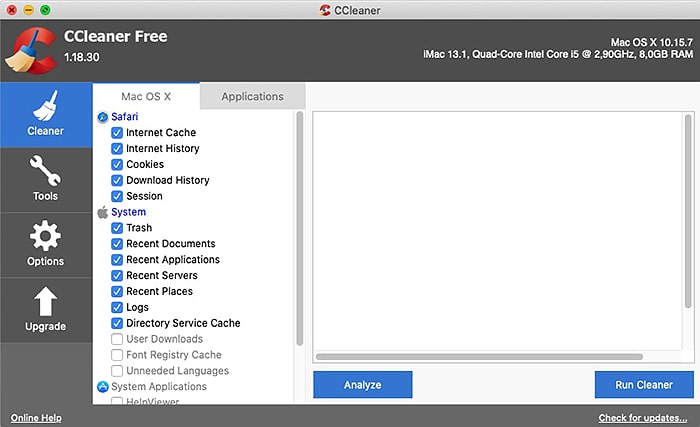Uncheck Recent Places checkbox
This screenshot has height=427, width=700.
(117, 292)
